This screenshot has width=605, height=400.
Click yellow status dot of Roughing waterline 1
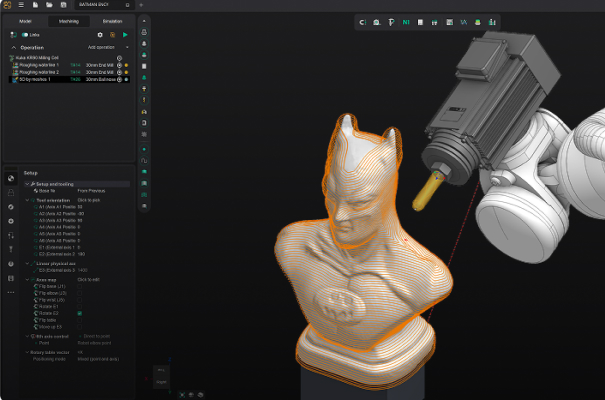126,65
